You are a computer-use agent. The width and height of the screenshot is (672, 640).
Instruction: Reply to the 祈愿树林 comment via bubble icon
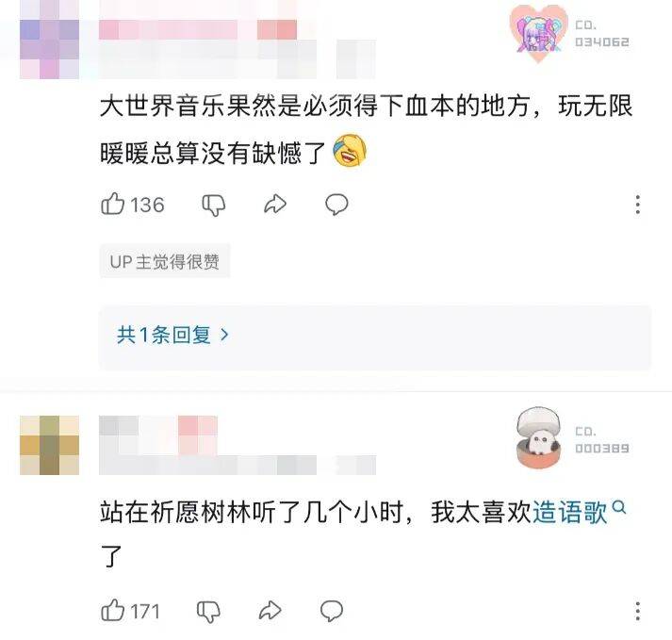331,611
